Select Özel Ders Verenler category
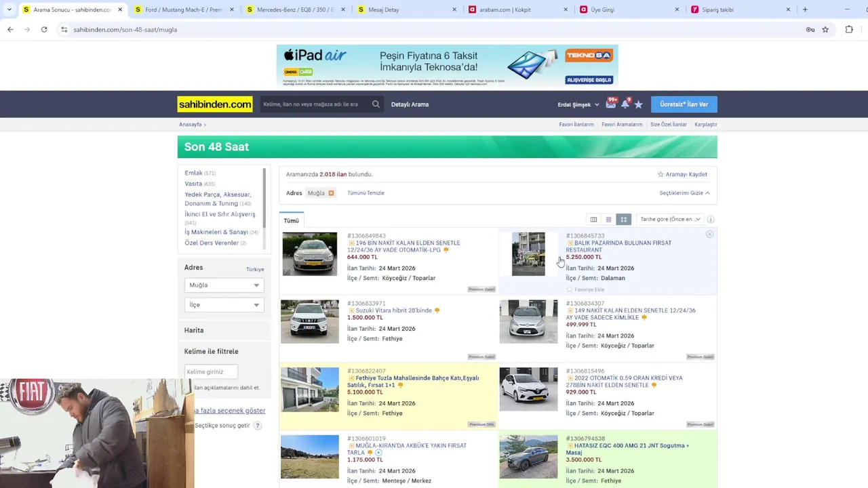868x488 pixels. (x=212, y=243)
